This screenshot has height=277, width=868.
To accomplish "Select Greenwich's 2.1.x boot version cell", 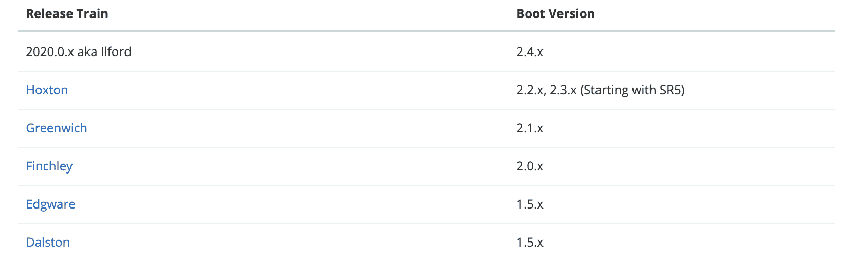I will tap(530, 128).
